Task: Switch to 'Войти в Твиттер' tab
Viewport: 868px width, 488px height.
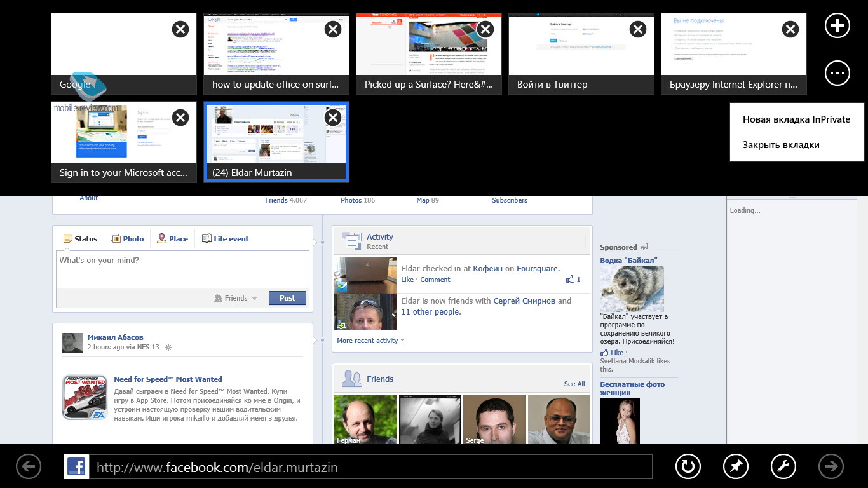Action: [x=581, y=53]
